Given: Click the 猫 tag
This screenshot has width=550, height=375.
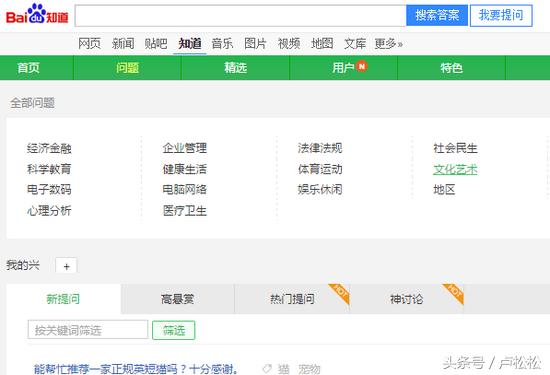Looking at the screenshot, I should click(283, 369).
